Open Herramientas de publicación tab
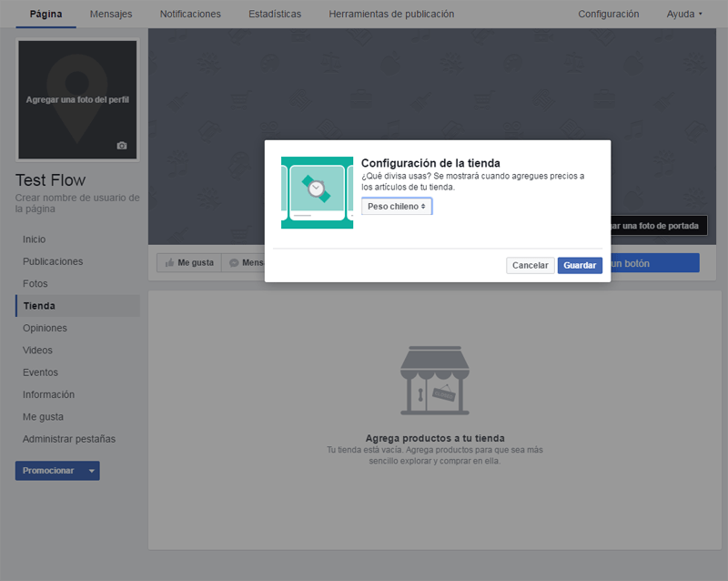Viewport: 728px width, 581px height. [391, 14]
